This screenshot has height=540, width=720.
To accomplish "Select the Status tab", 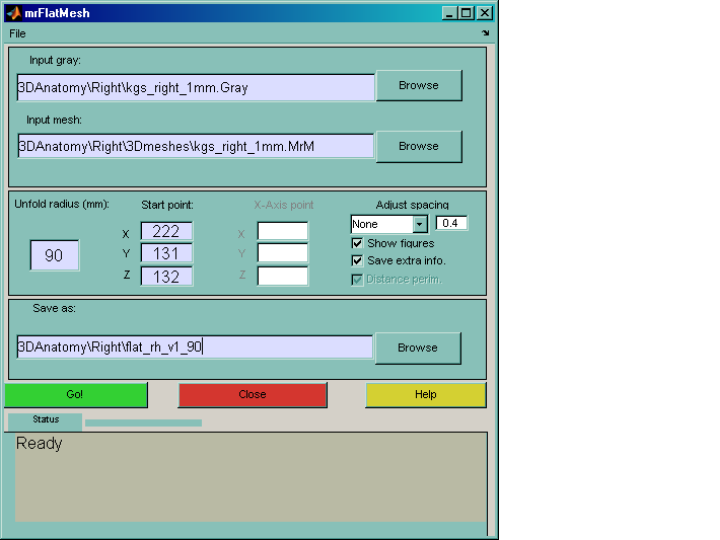I will coord(45,420).
